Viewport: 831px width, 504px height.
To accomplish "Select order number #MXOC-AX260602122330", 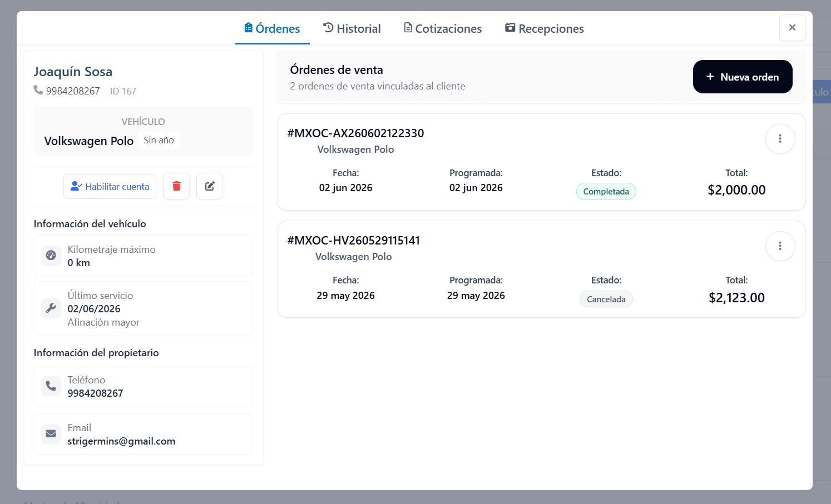I will click(355, 133).
